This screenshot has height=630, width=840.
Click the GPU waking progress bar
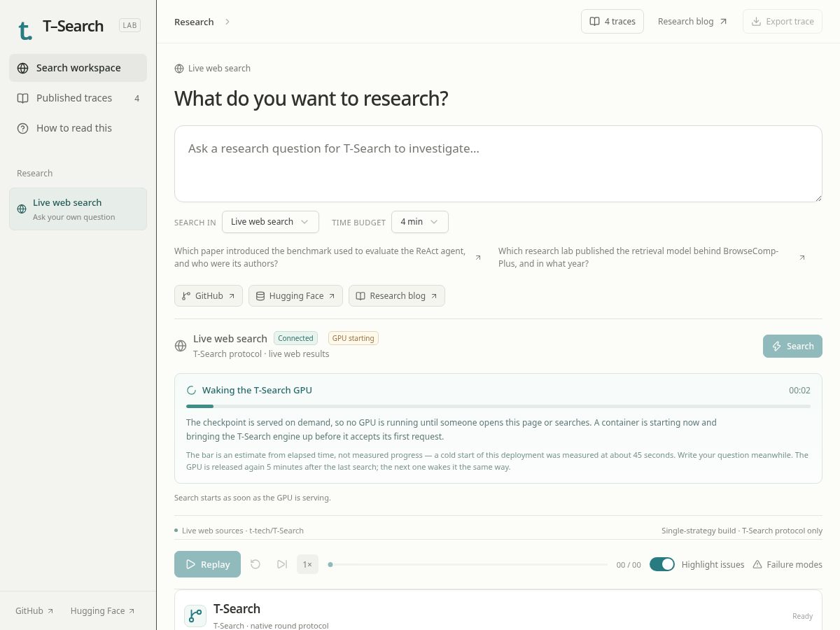coord(498,406)
